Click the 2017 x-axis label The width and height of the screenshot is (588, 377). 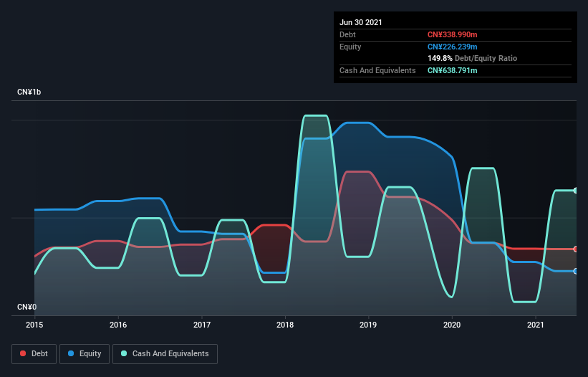[202, 325]
